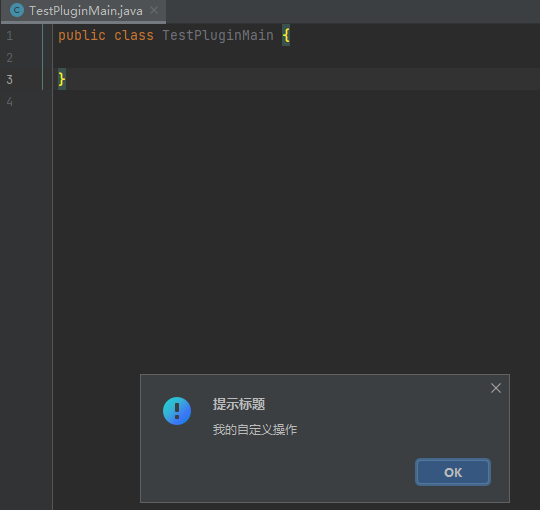Select the TestPluginMain.java editor tab
This screenshot has height=510, width=540.
click(x=84, y=11)
